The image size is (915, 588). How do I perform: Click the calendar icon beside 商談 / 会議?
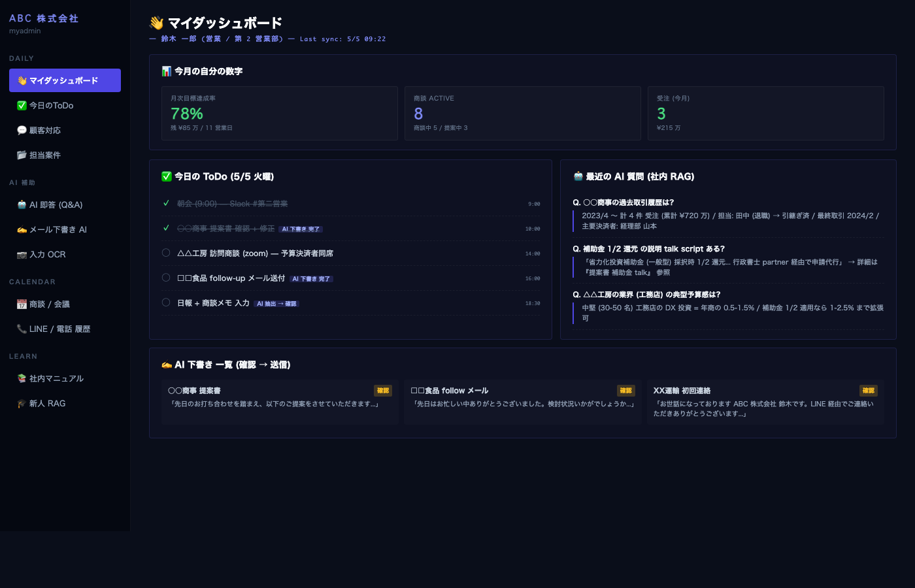coord(22,304)
